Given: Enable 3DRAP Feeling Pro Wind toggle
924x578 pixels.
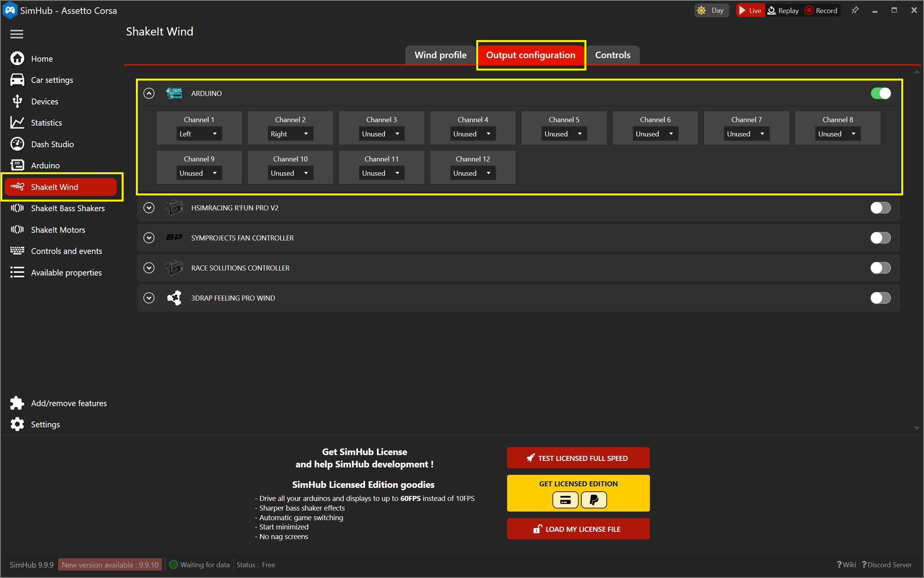Looking at the screenshot, I should (880, 298).
